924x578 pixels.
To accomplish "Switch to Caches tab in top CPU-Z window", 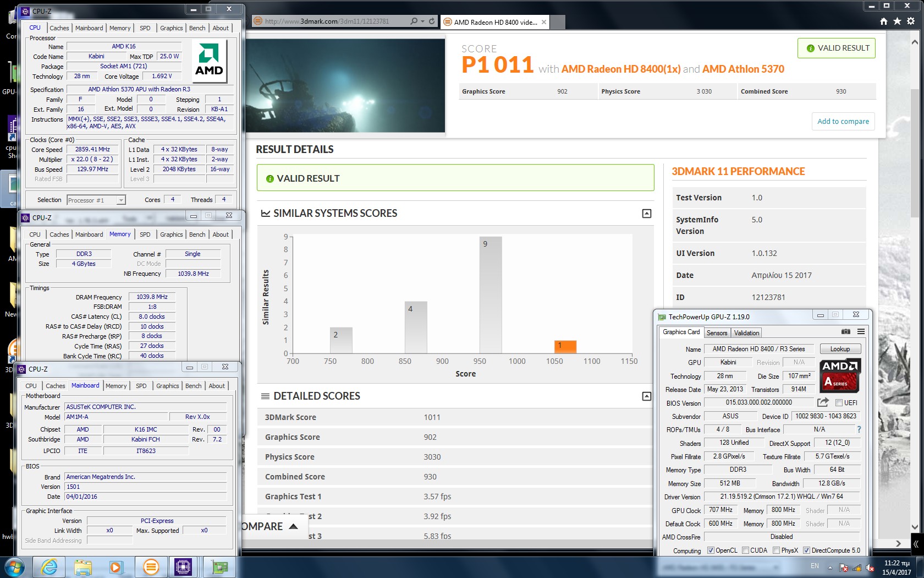I will (x=59, y=28).
